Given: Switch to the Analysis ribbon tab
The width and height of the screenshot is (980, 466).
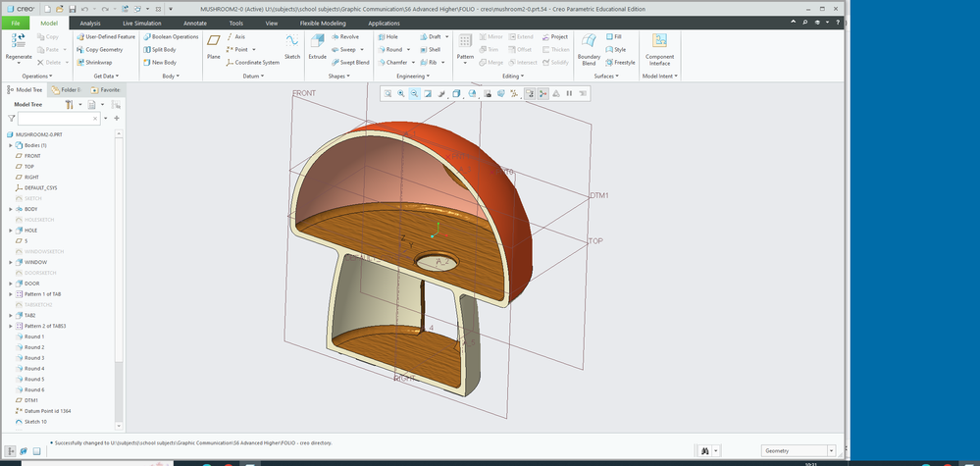Looking at the screenshot, I should click(x=90, y=22).
